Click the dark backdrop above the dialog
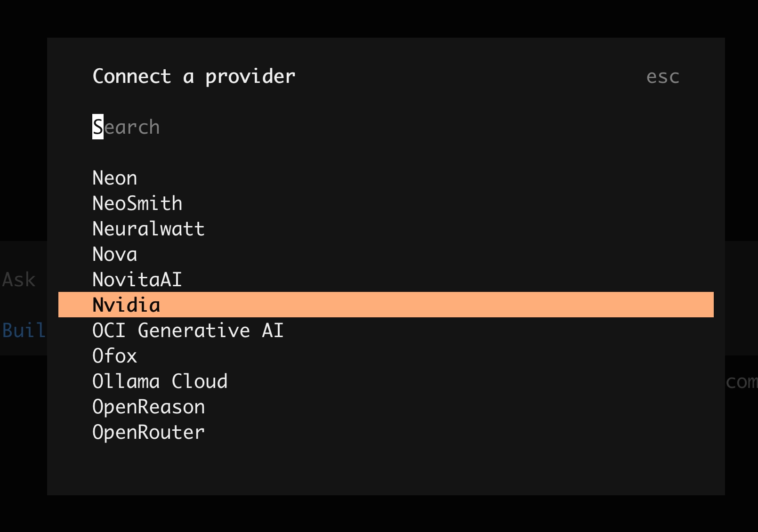Screen dimensions: 758x532 coord(379,19)
